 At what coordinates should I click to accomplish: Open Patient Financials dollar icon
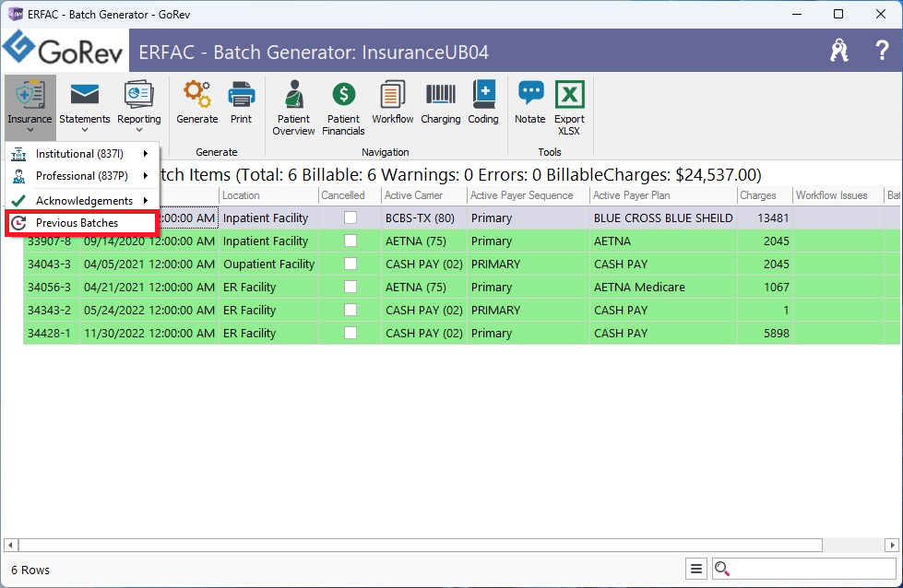(344, 95)
